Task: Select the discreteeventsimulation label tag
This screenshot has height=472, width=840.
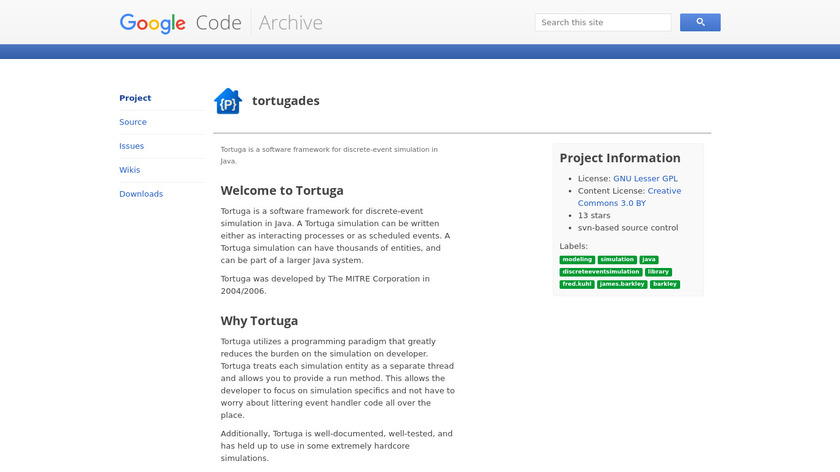Action: tap(601, 272)
